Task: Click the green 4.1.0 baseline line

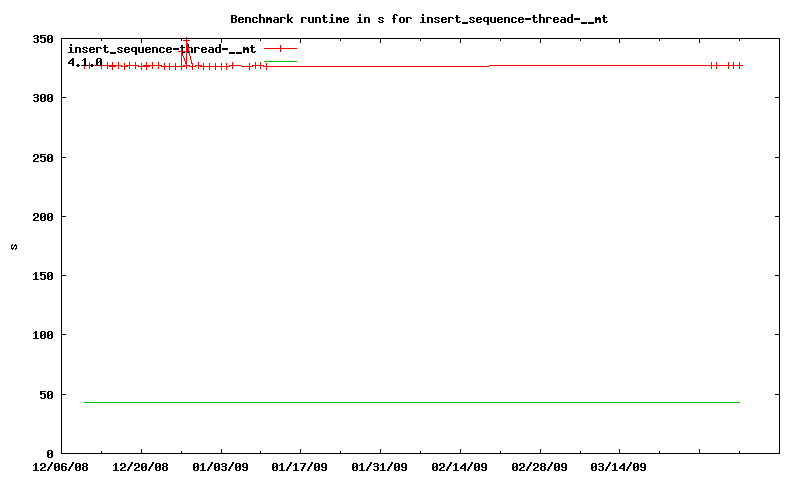Action: [410, 402]
